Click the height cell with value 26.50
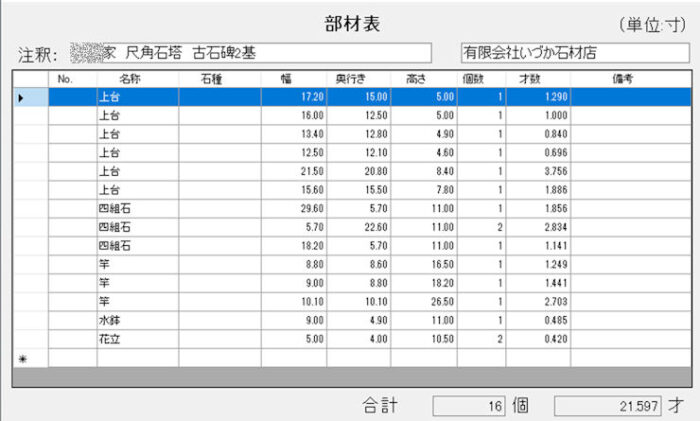Image resolution: width=700 pixels, height=421 pixels. click(x=424, y=301)
